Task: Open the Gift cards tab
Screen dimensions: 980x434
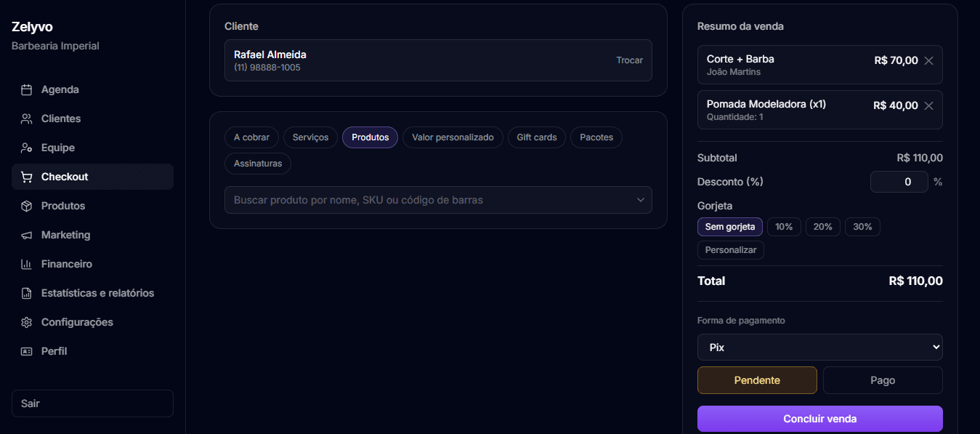Action: [x=537, y=137]
